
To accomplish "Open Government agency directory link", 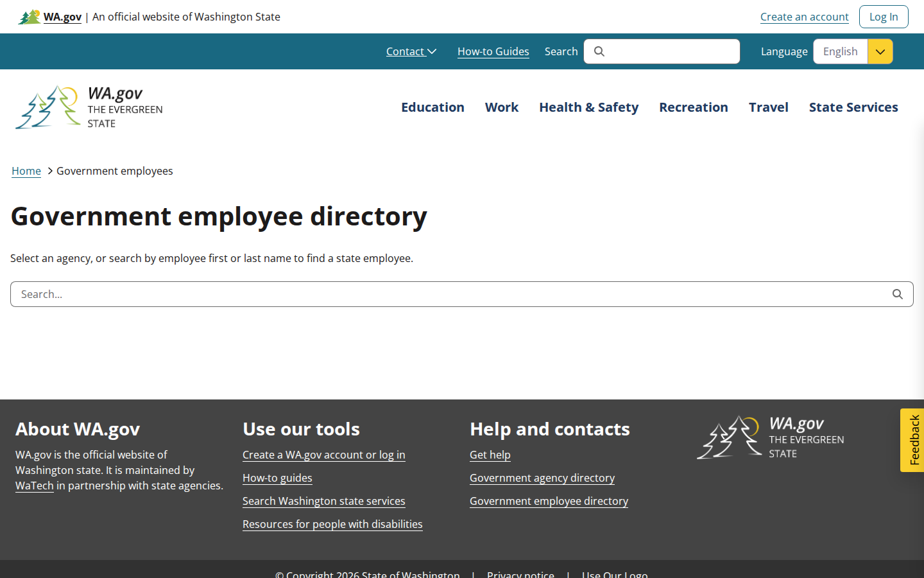I will pyautogui.click(x=542, y=478).
